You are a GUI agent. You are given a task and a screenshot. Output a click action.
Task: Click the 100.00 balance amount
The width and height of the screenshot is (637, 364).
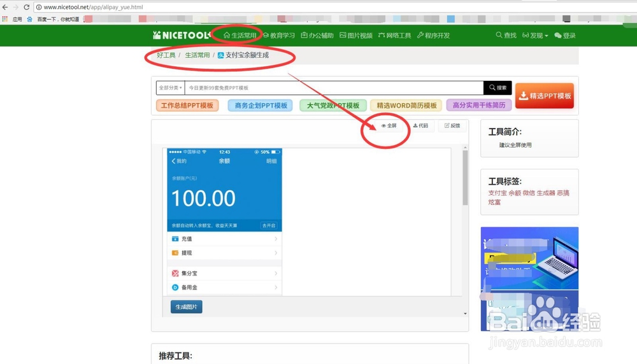203,198
